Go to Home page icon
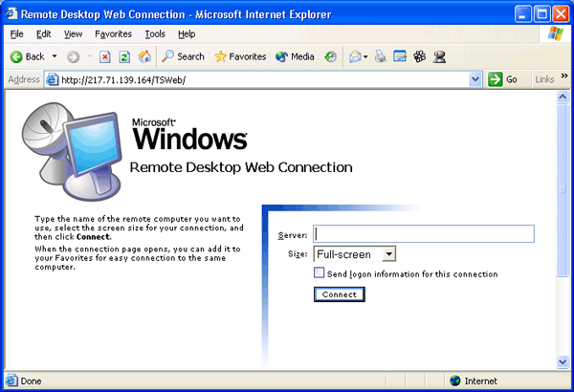 144,56
